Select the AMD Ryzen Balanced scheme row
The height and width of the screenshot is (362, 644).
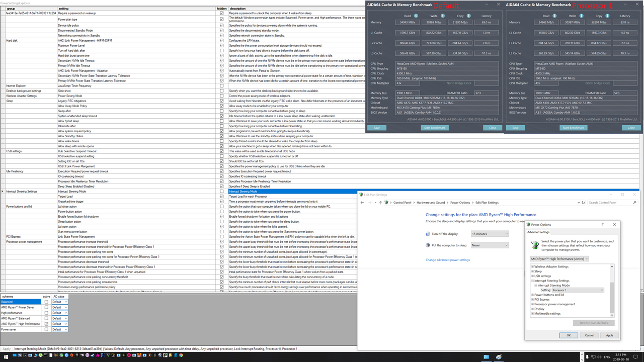point(21,318)
